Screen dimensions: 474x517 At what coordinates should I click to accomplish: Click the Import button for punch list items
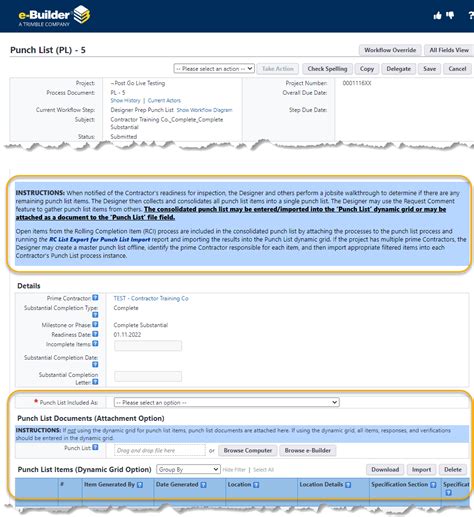(421, 469)
